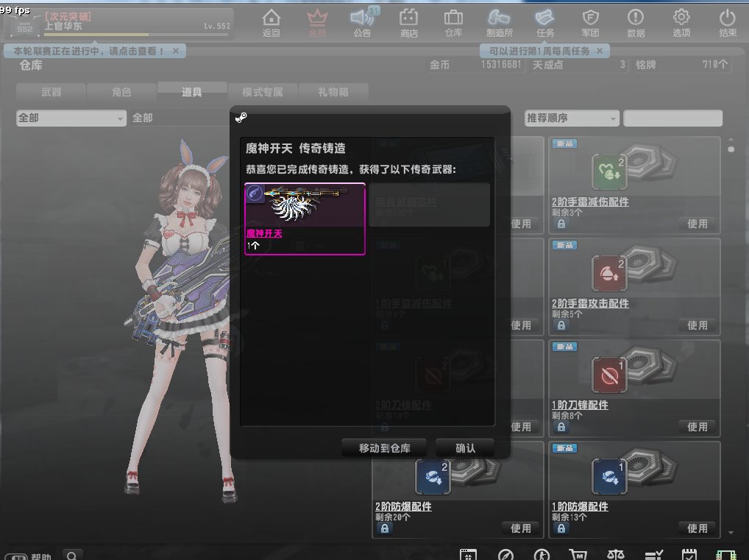Click the 结束 power icon
The image size is (749, 560).
pyautogui.click(x=728, y=23)
